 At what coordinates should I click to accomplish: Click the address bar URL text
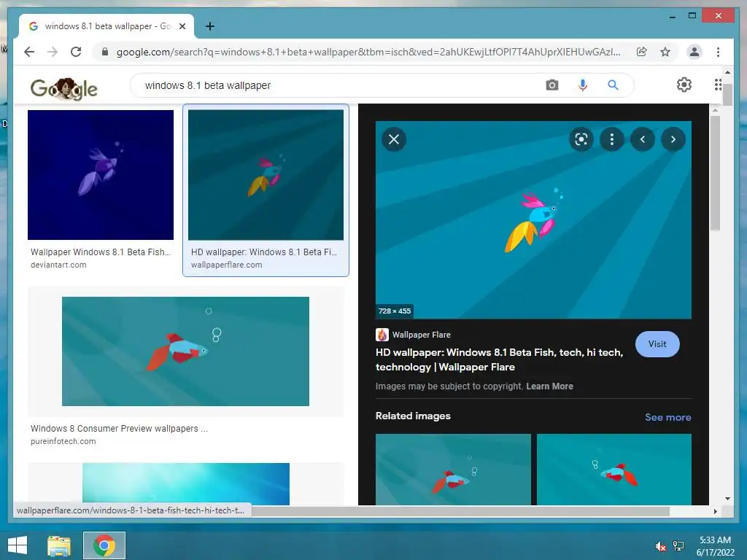pyautogui.click(x=368, y=52)
